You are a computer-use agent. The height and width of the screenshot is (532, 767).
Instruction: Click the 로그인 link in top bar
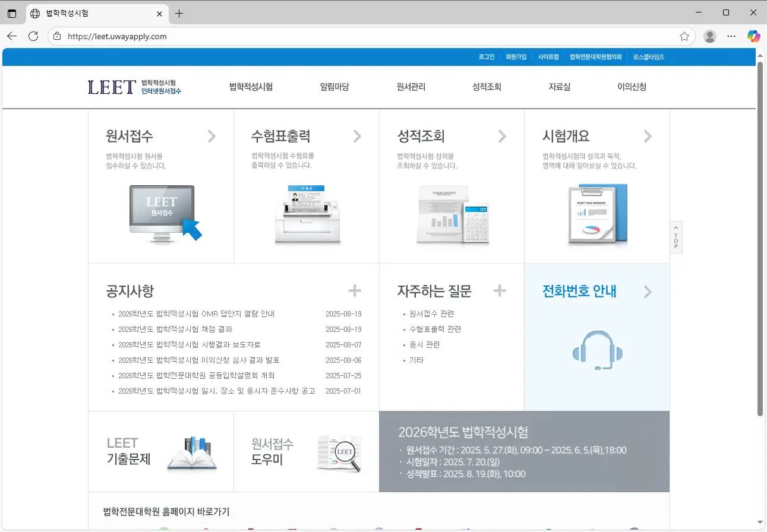point(487,57)
